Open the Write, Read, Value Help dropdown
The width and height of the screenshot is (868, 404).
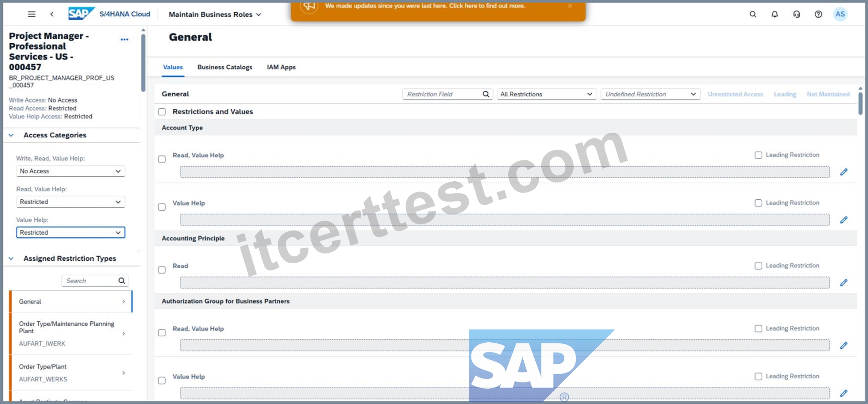coord(71,171)
